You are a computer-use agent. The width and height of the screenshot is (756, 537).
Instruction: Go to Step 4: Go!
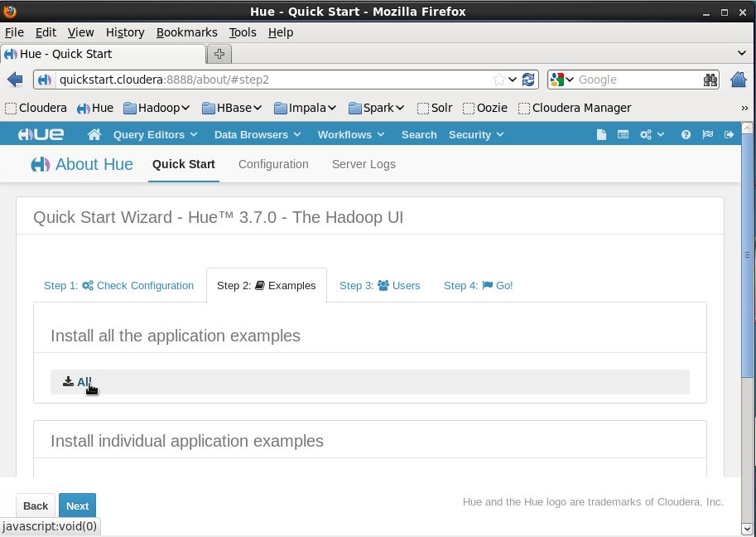(478, 286)
